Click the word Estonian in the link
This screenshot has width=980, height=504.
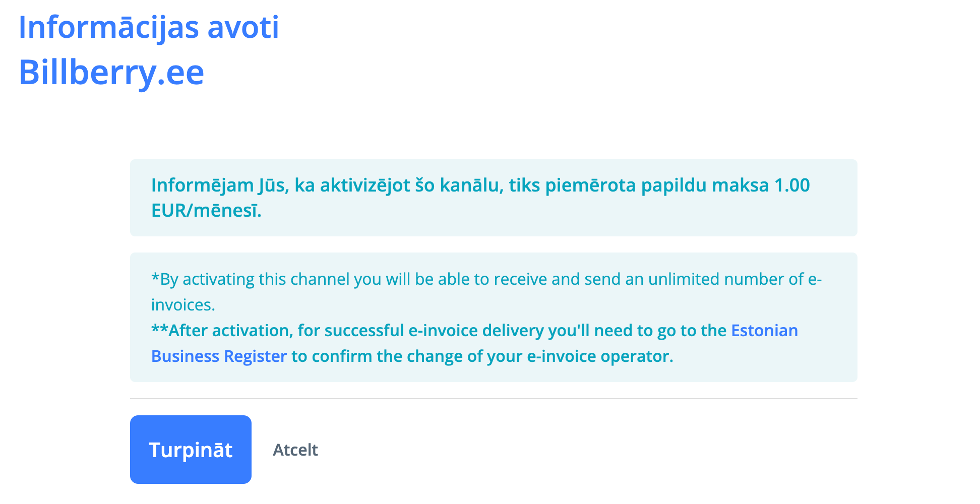[764, 331]
